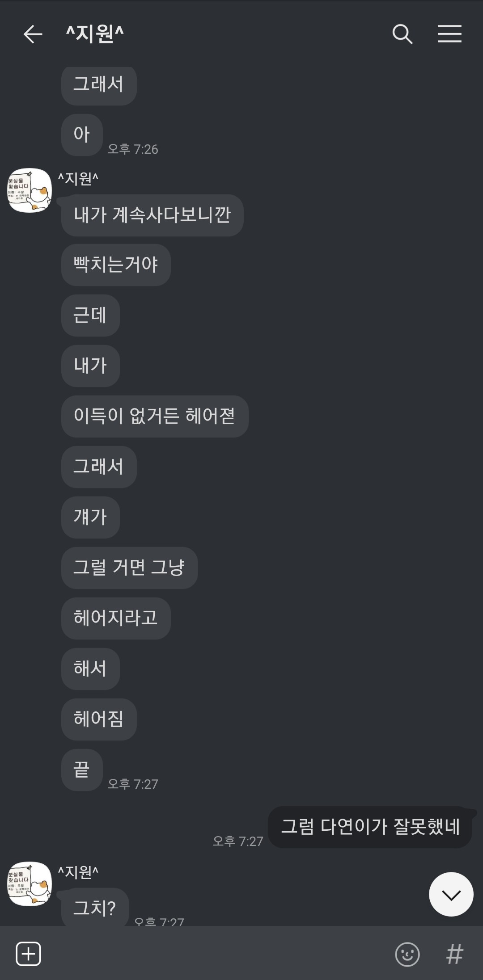Select the message '내가 계속사다보니깐'
Viewport: 483px width, 980px height.
tap(152, 215)
